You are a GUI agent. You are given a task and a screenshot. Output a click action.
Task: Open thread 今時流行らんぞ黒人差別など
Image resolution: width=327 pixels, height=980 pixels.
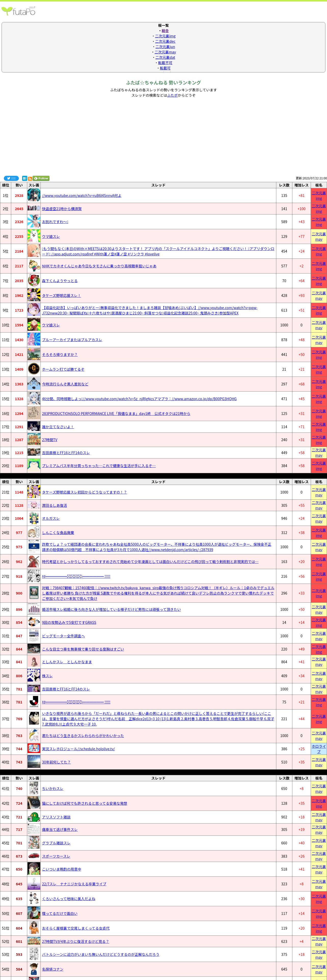65,384
